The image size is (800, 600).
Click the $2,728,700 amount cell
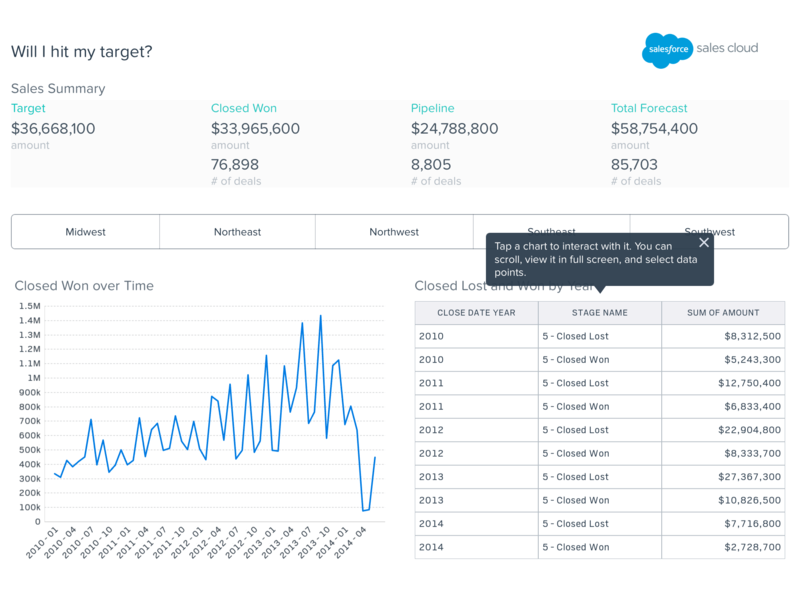pyautogui.click(x=723, y=547)
